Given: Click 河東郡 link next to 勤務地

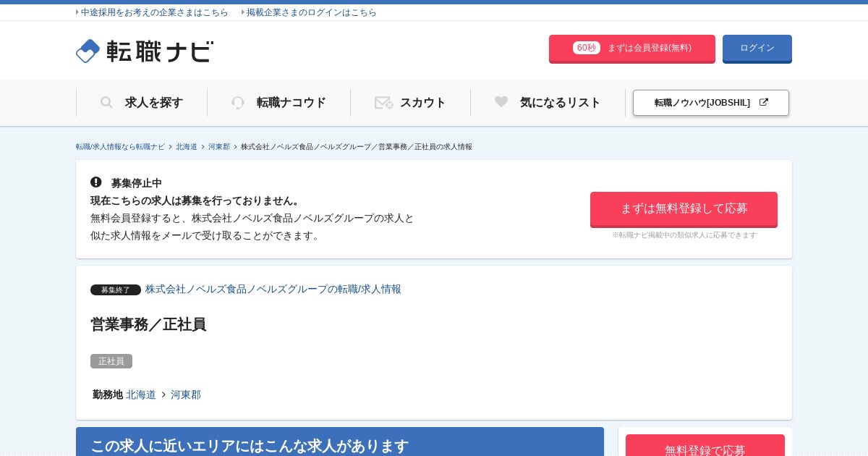Looking at the screenshot, I should (186, 394).
